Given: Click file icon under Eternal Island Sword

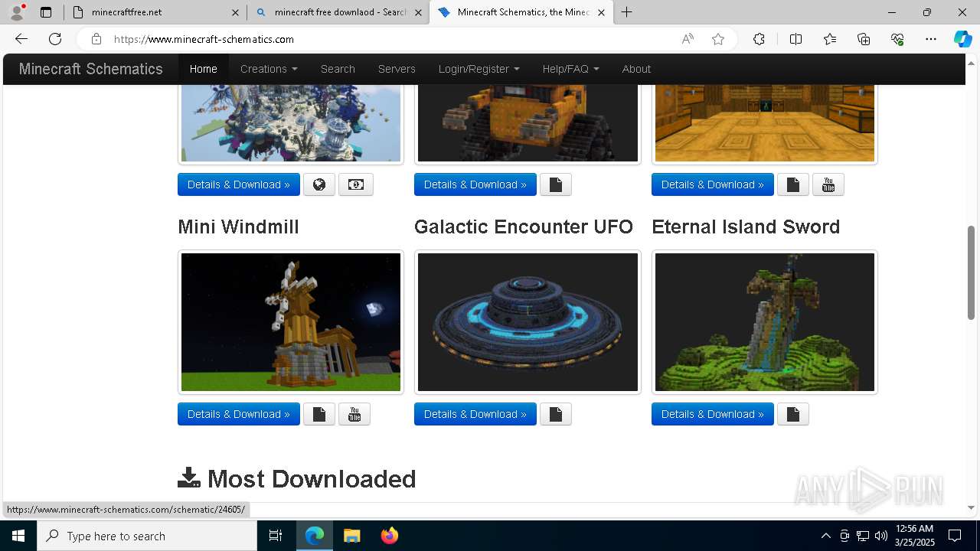Looking at the screenshot, I should click(x=793, y=414).
